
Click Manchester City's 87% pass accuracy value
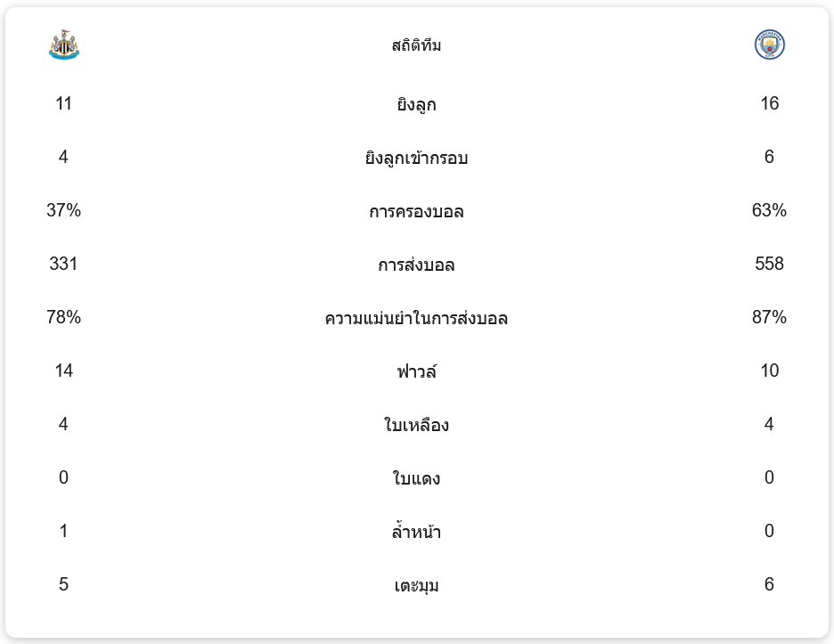[x=769, y=318]
